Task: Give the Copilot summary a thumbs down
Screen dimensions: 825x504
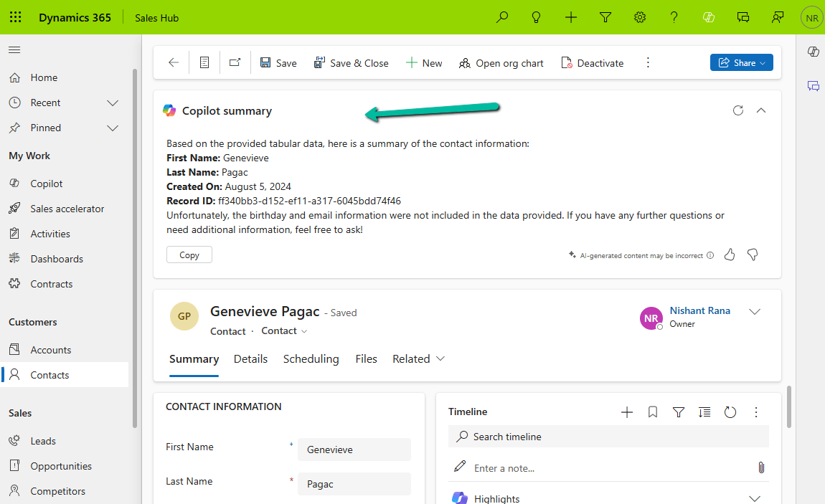Action: [753, 255]
